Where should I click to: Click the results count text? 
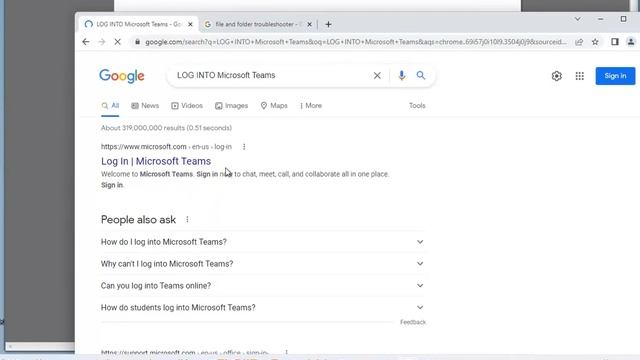pos(166,128)
